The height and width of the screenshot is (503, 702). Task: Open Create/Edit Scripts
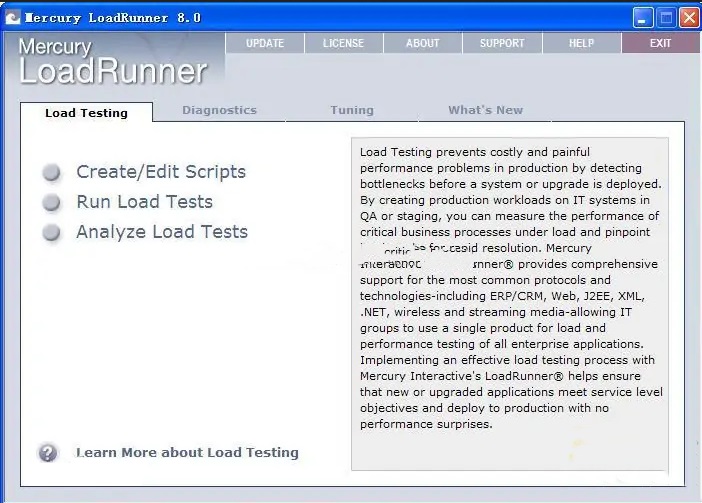click(x=160, y=172)
